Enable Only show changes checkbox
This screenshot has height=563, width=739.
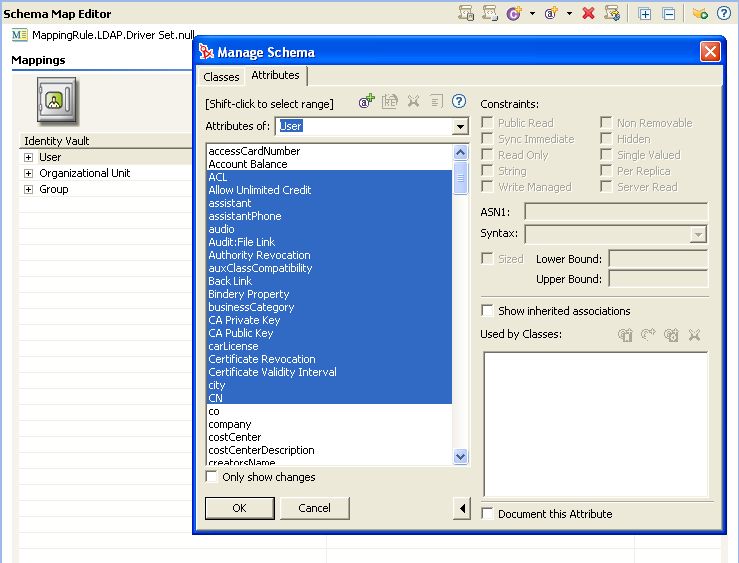pyautogui.click(x=212, y=477)
